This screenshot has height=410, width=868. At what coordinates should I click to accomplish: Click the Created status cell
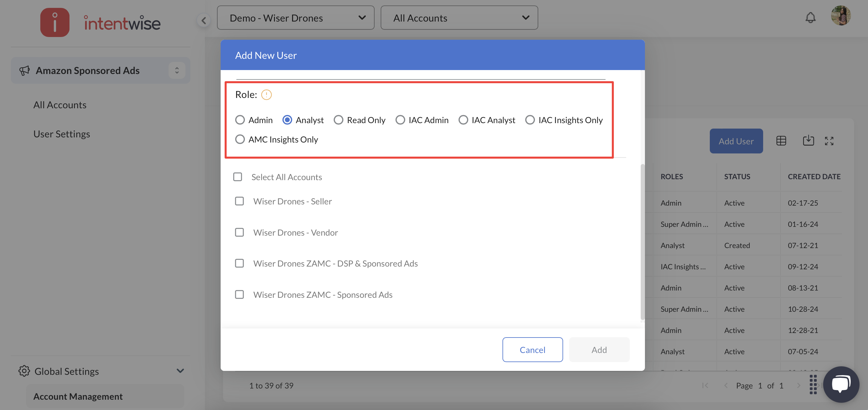point(737,245)
